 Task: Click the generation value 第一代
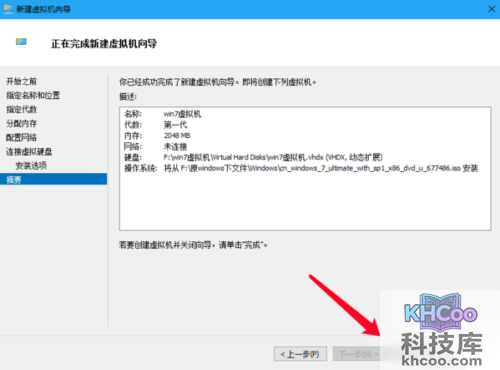(175, 125)
